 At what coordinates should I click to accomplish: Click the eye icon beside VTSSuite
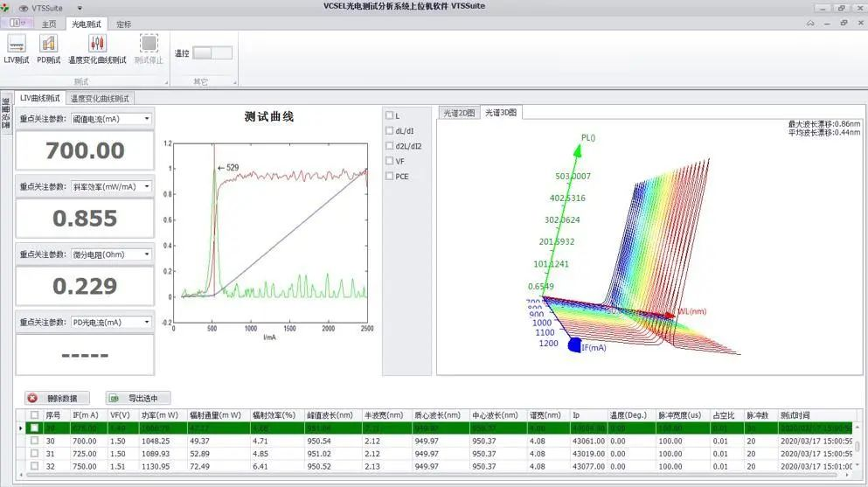click(23, 8)
